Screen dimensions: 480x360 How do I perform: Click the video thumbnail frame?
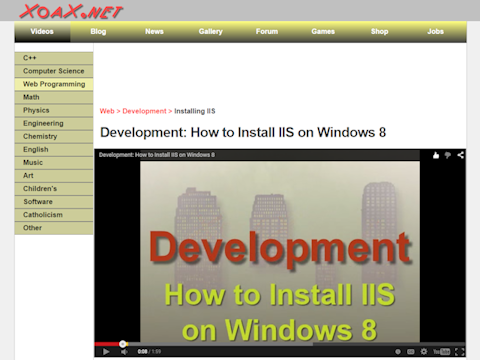tap(280, 251)
